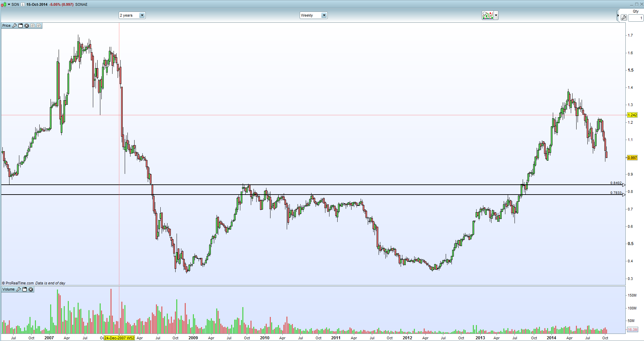Click the 0.997 last price label
Viewport: 644px width, 341px height.
(x=632, y=158)
